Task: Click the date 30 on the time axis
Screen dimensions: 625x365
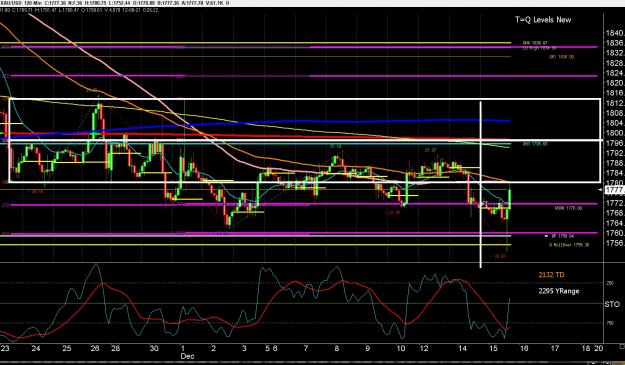Action: 154,348
